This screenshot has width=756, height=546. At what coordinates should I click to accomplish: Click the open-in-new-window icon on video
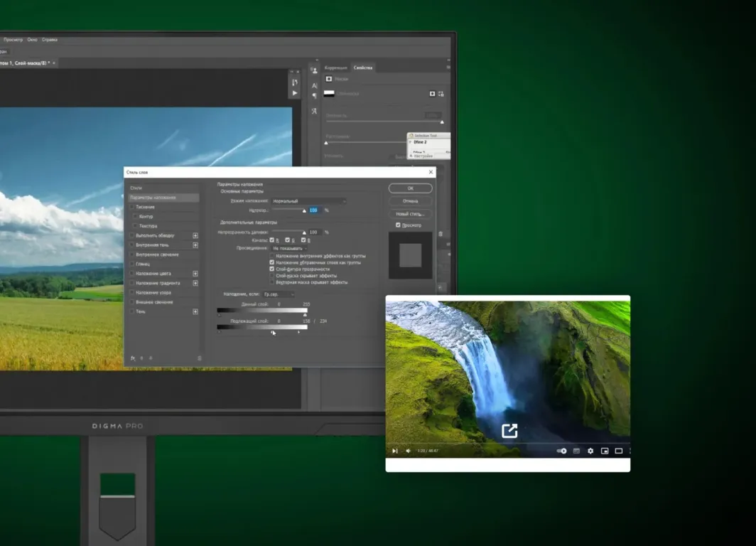509,431
